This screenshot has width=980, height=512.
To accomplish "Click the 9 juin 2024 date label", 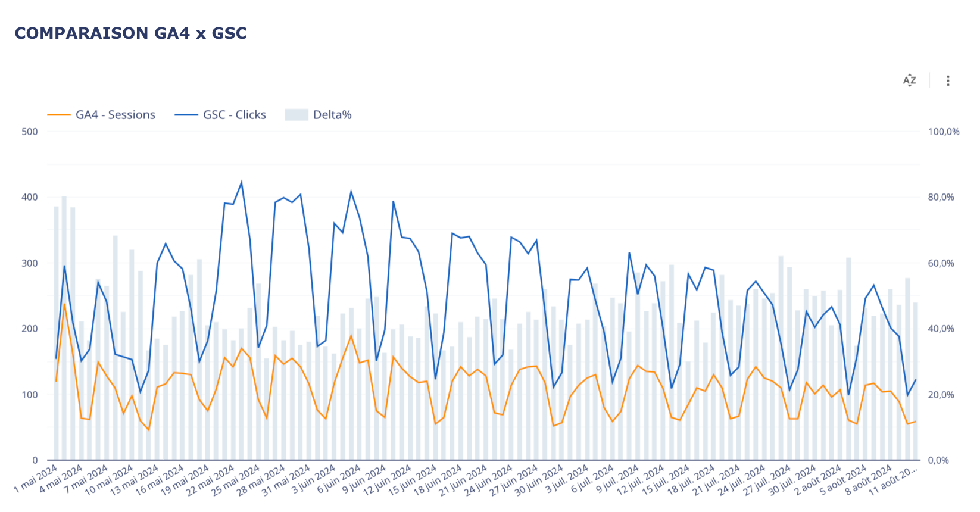I will [364, 479].
